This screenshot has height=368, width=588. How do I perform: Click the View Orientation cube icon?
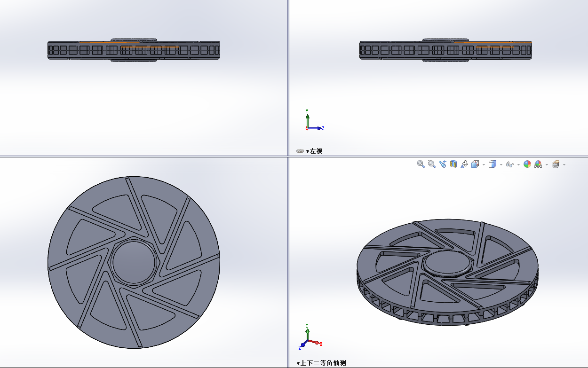point(475,164)
